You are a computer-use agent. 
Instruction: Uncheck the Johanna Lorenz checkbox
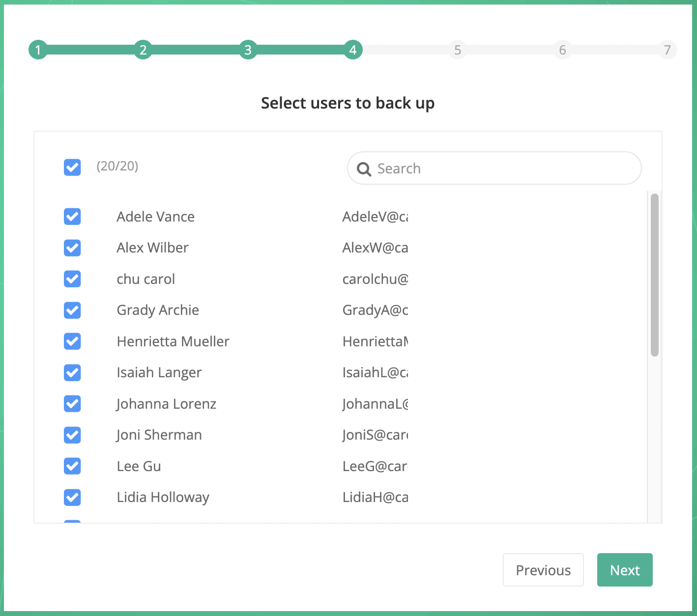[72, 403]
